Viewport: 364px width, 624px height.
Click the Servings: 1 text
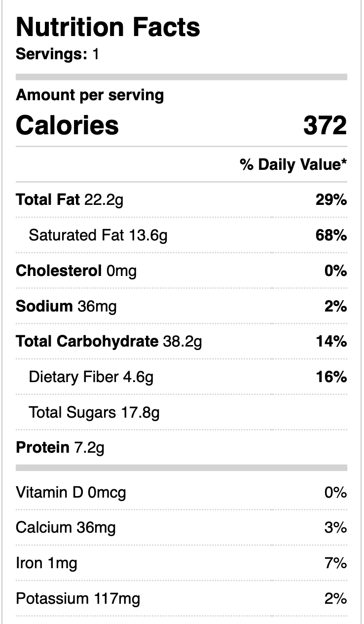(x=57, y=54)
